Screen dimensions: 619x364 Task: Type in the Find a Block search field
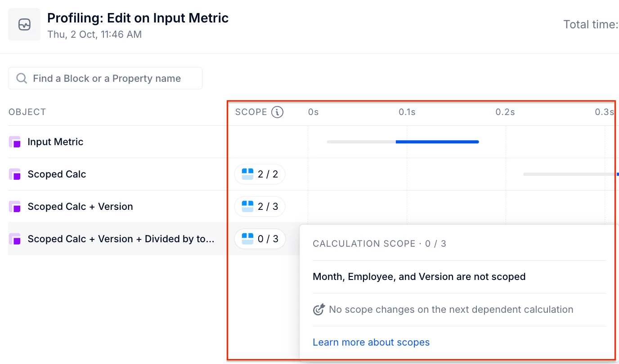point(112,79)
